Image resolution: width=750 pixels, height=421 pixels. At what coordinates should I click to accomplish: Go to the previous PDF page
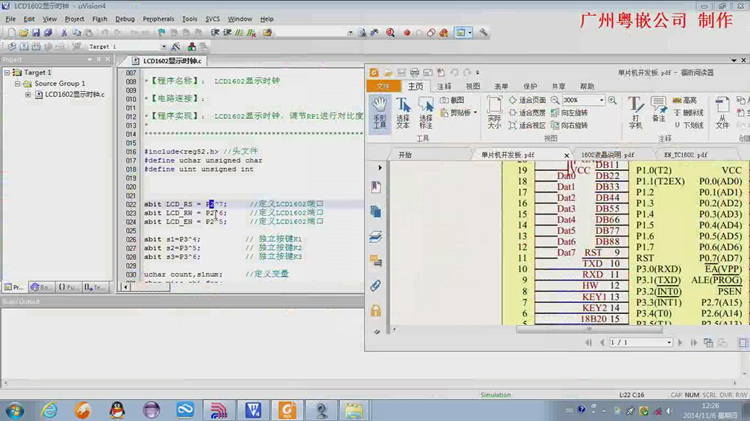602,343
